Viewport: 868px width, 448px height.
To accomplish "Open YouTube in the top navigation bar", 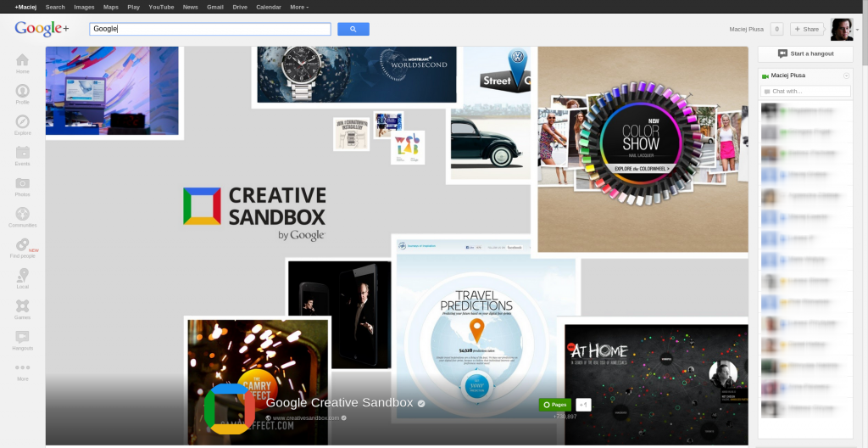I will coord(161,7).
